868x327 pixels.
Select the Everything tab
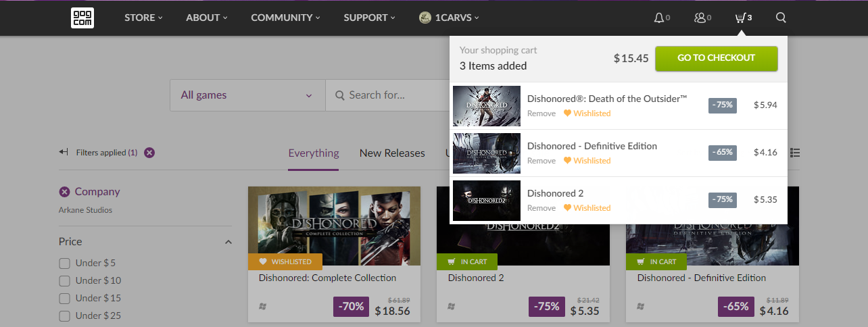[314, 153]
